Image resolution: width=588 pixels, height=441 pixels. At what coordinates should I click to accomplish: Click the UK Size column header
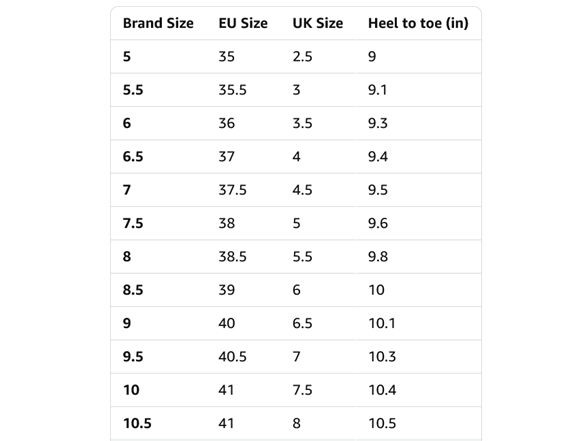click(x=318, y=23)
